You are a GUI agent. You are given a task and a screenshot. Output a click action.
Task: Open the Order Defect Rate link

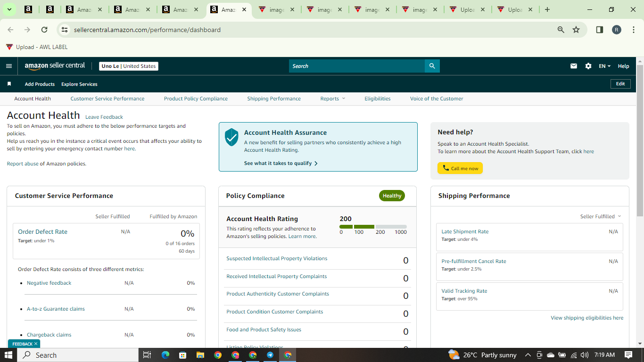click(x=42, y=231)
